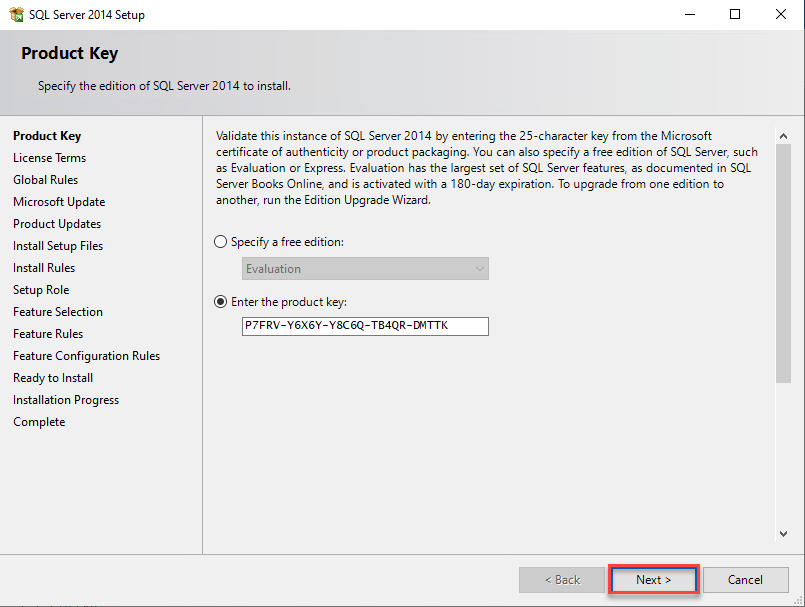Click the Feature Configuration Rules step
This screenshot has height=607, width=805.
[x=87, y=356]
